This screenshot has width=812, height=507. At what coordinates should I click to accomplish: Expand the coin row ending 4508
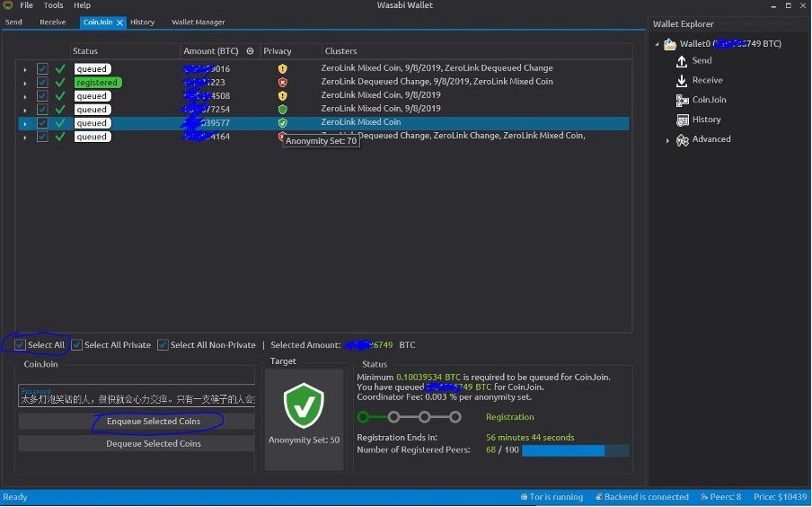point(25,96)
